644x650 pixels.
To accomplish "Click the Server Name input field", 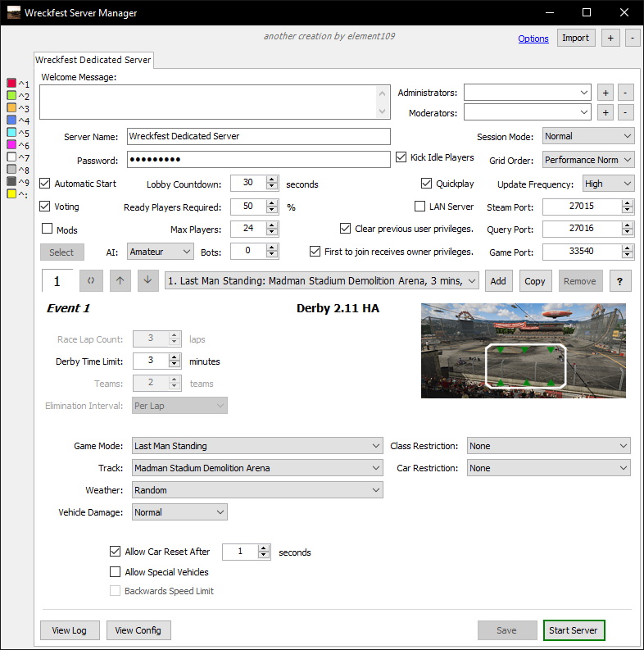I will (259, 136).
